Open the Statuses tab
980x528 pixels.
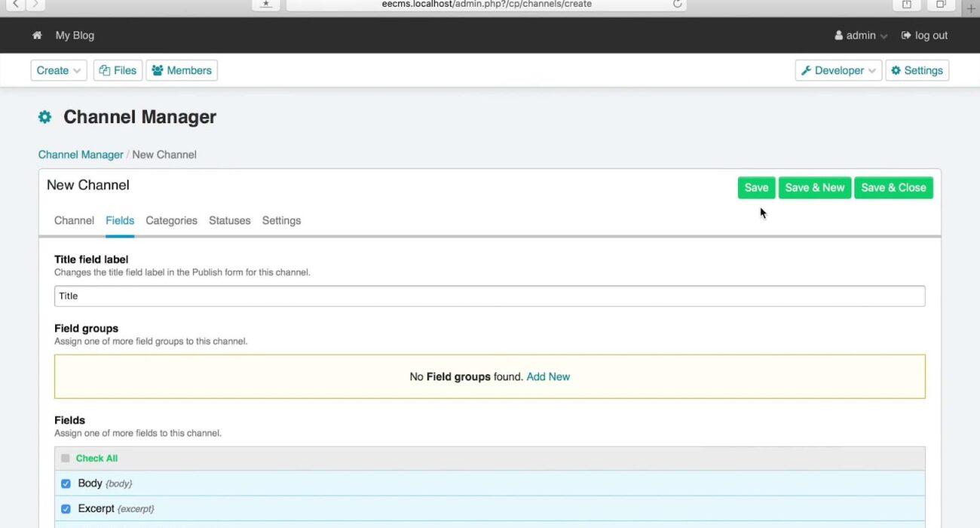click(229, 220)
